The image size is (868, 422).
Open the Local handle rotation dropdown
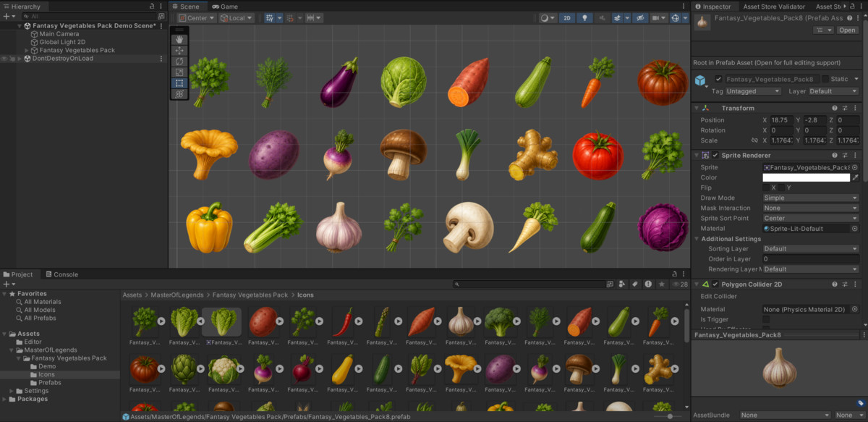(x=237, y=18)
